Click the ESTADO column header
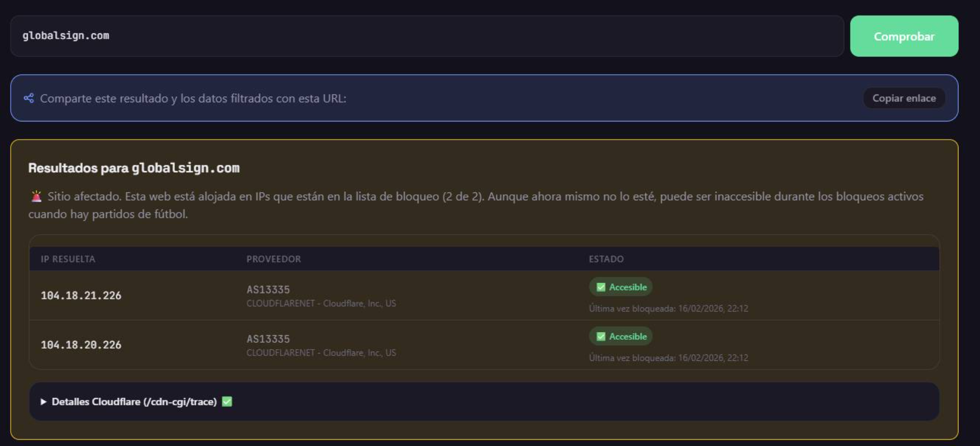This screenshot has height=446, width=980. [x=606, y=259]
